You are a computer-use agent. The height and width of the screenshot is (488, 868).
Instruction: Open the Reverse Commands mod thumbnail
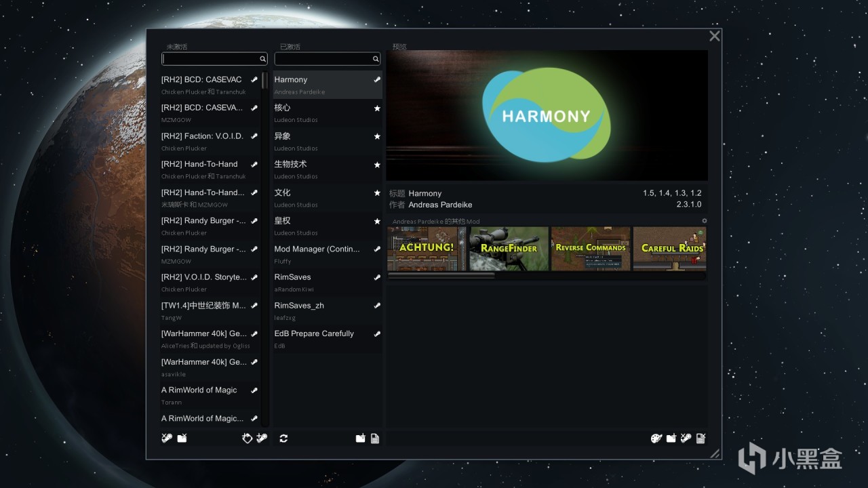point(591,249)
